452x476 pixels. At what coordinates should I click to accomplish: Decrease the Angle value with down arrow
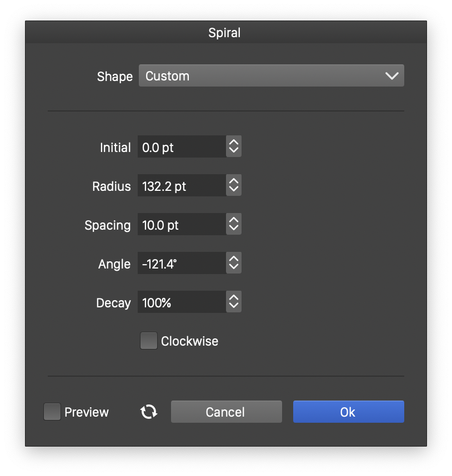[x=234, y=267]
